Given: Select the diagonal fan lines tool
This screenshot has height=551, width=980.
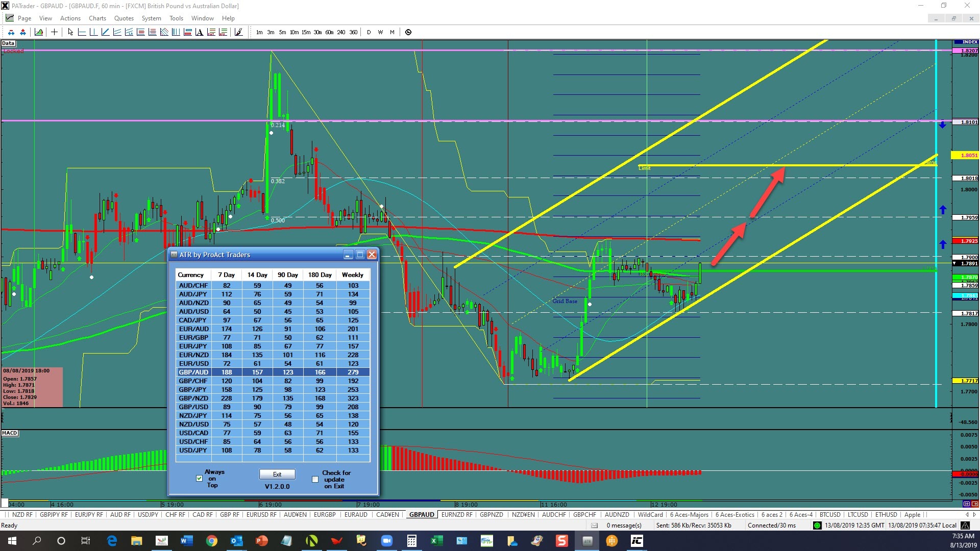Looking at the screenshot, I should coord(164,32).
